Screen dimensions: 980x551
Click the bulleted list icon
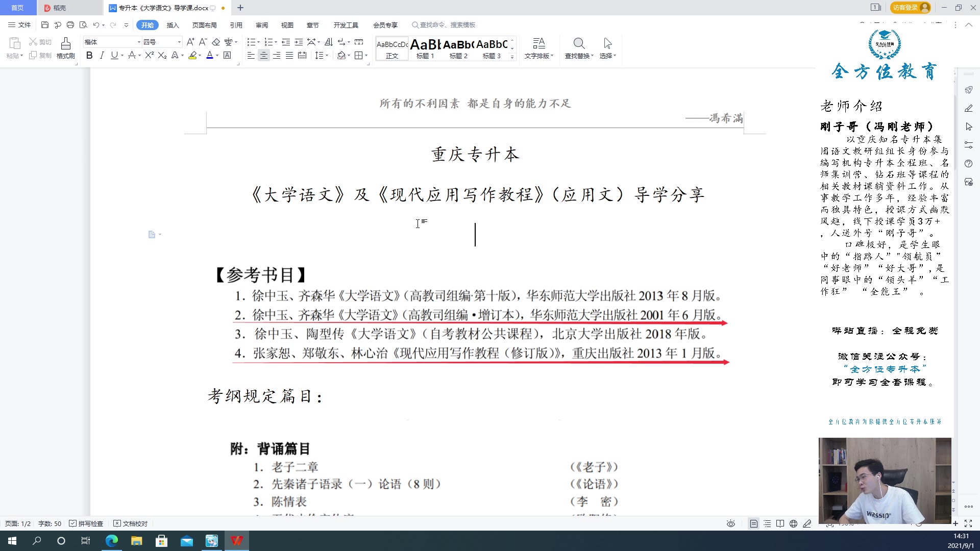[x=252, y=42]
